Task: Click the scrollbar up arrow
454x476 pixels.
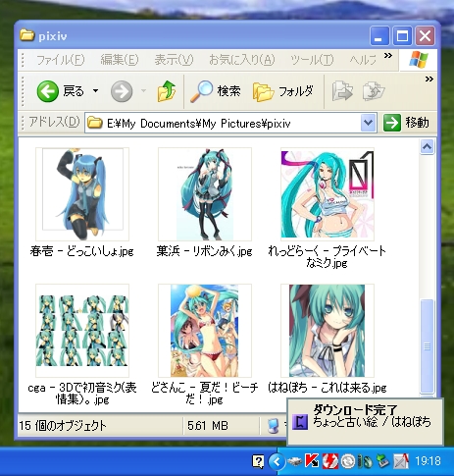Action: point(427,147)
